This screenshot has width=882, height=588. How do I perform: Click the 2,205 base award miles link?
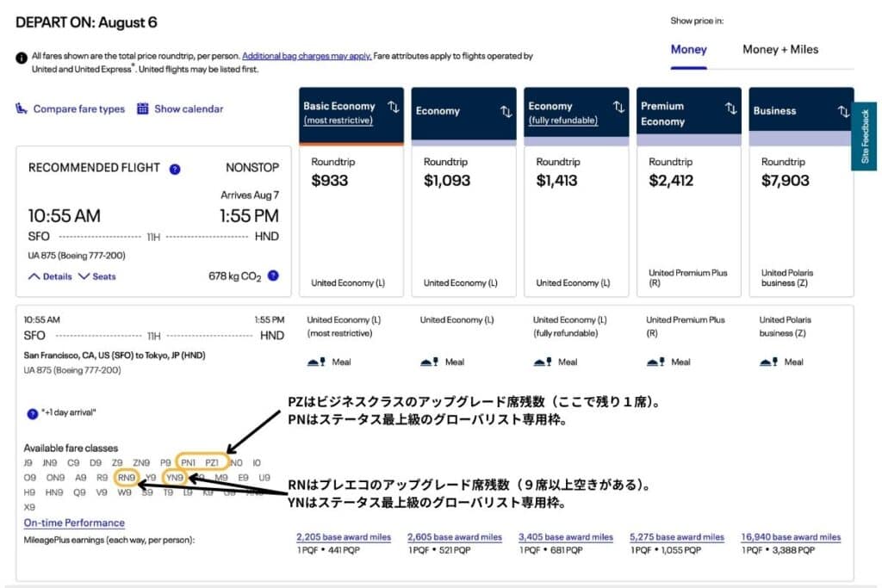(344, 537)
